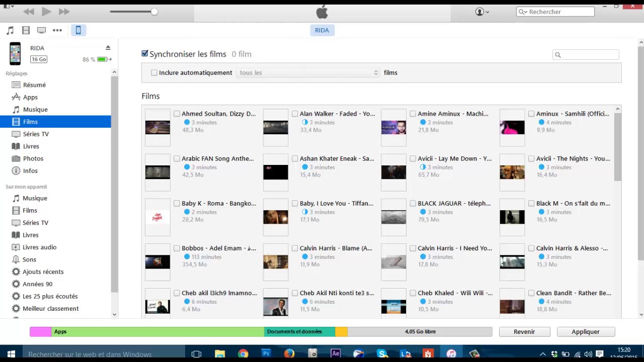This screenshot has width=644, height=362.
Task: Select the iPhone device icon in toolbar
Action: [78, 30]
